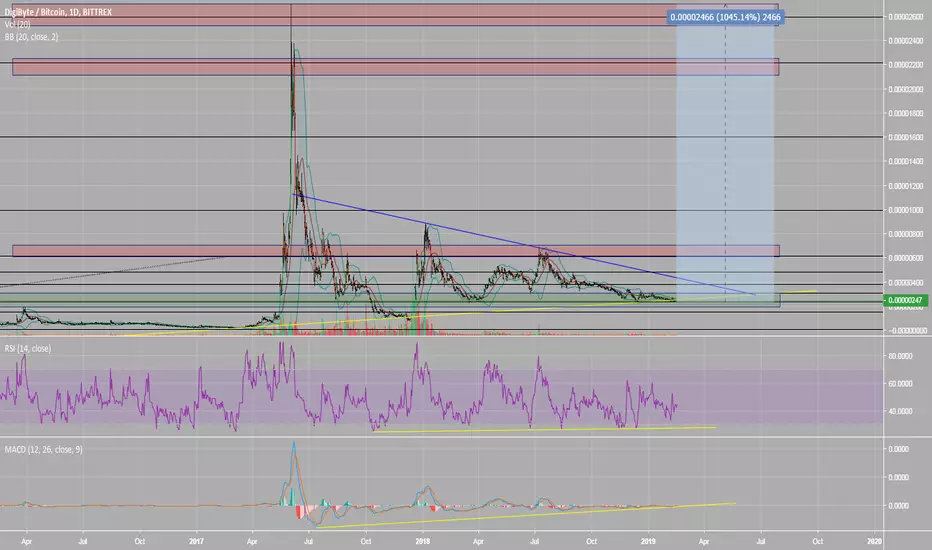
Task: Click the 0.00001200 price axis label
Action: click(906, 186)
